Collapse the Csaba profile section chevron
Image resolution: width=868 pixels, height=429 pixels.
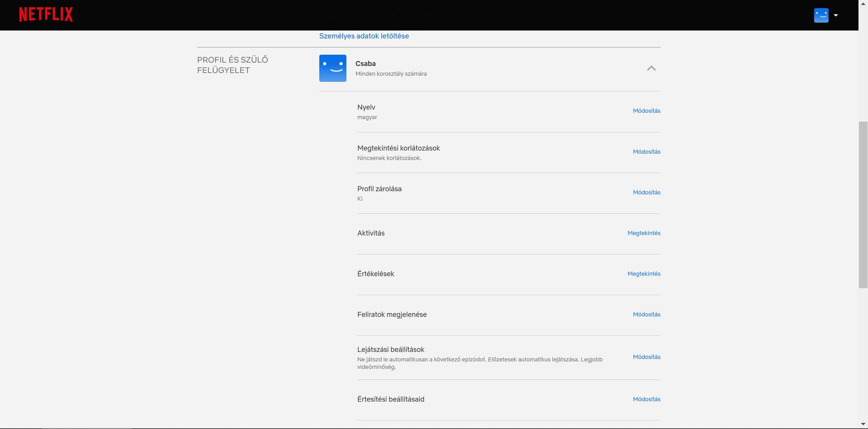point(651,68)
